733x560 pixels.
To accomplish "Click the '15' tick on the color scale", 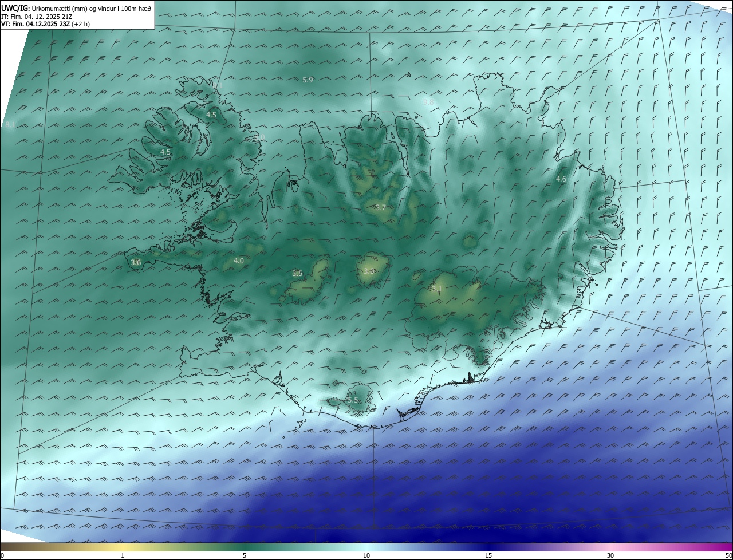I will [488, 555].
